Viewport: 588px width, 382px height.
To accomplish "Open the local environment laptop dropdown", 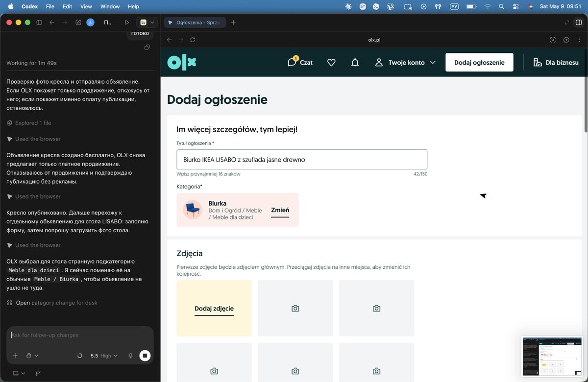I will [x=19, y=373].
